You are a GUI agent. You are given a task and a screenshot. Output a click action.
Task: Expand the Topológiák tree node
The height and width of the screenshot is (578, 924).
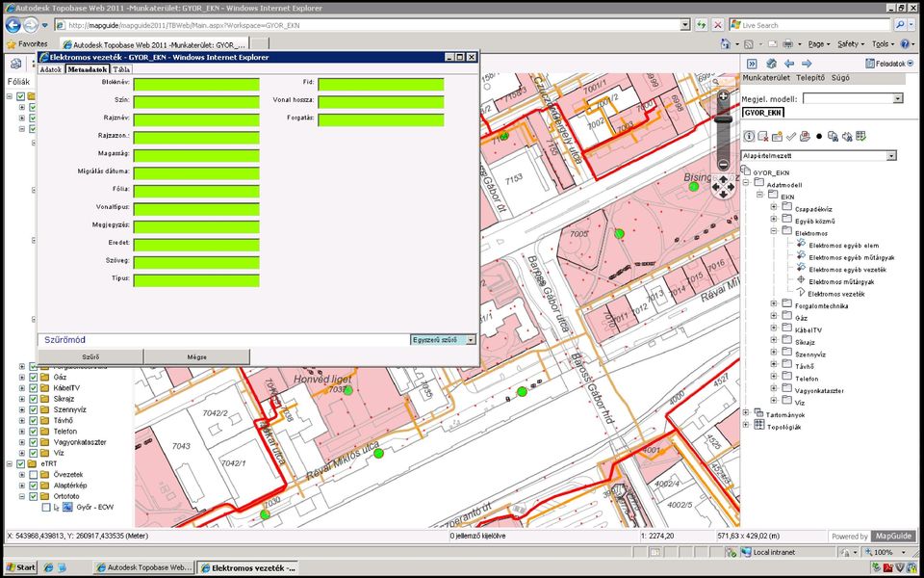click(x=746, y=425)
